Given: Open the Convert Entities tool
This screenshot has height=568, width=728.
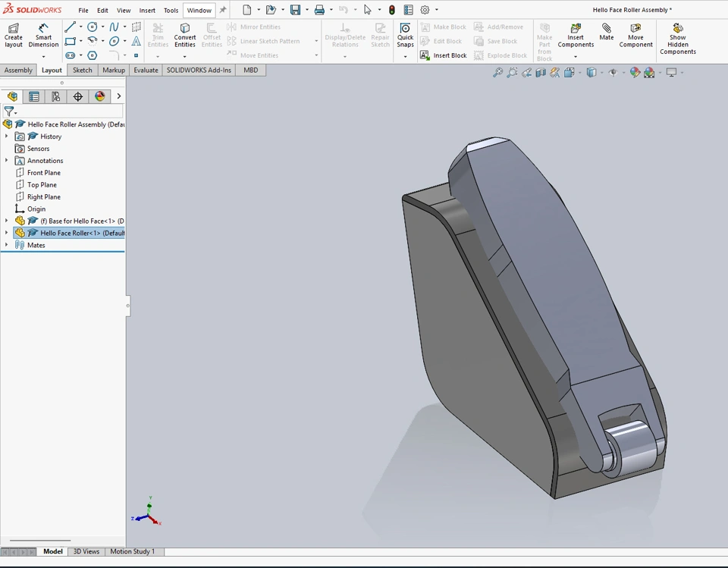Looking at the screenshot, I should click(185, 35).
